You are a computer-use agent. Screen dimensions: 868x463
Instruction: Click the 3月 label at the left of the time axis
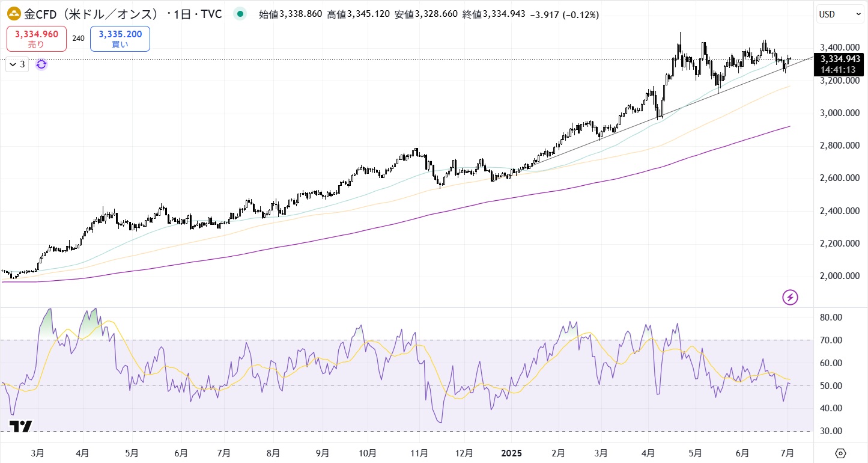coord(37,453)
